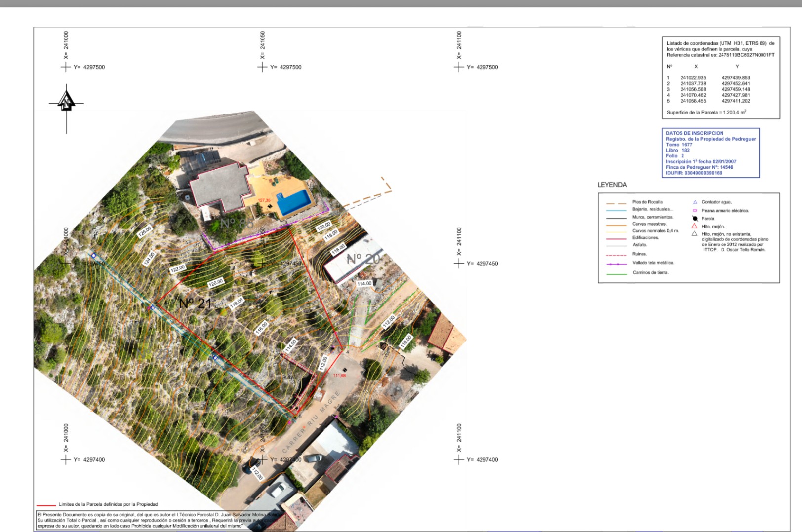Click the Y coordinate '4297439.853'
The image size is (802, 532).
[736, 78]
